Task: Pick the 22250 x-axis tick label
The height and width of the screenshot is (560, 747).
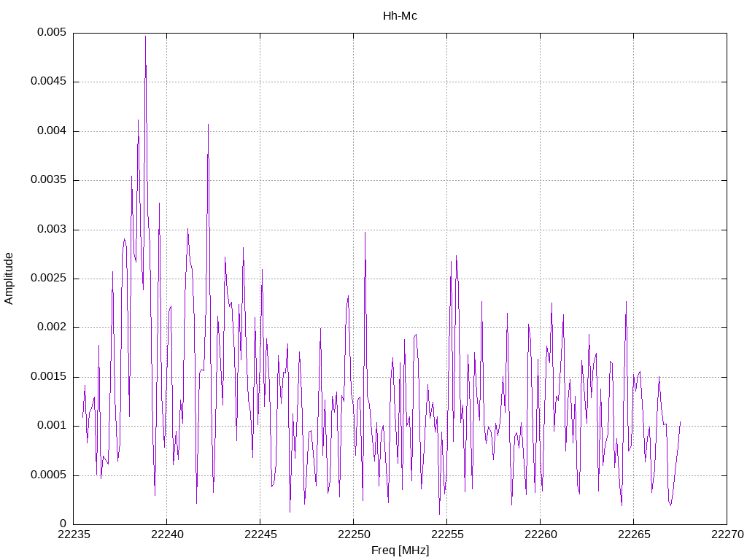Action: coord(353,534)
